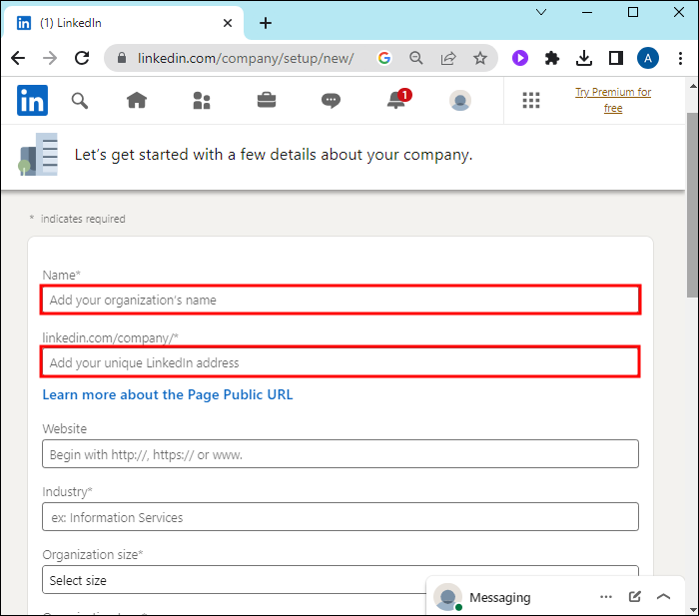Open the browser Downloads icon
The height and width of the screenshot is (616, 699).
pos(584,58)
